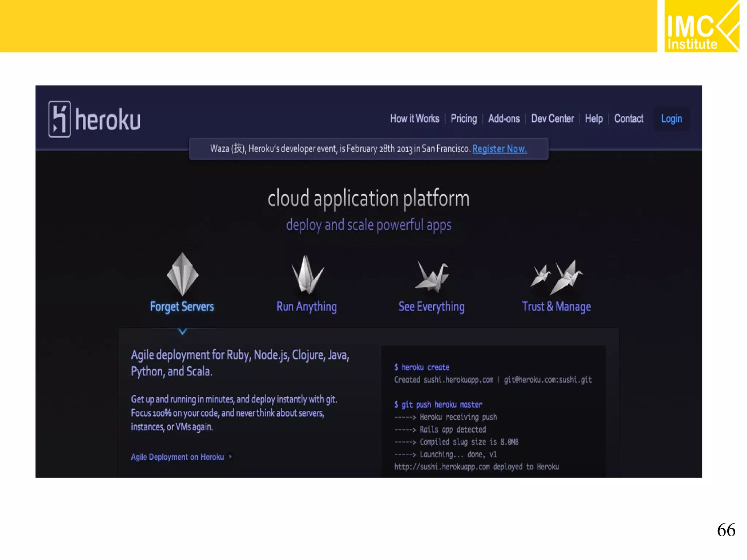Open the Pricing page link
The height and width of the screenshot is (560, 747).
[x=464, y=119]
